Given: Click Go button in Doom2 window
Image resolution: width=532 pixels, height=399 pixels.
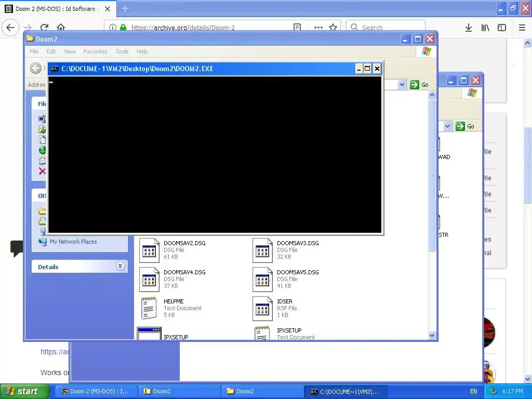Looking at the screenshot, I should [x=419, y=85].
